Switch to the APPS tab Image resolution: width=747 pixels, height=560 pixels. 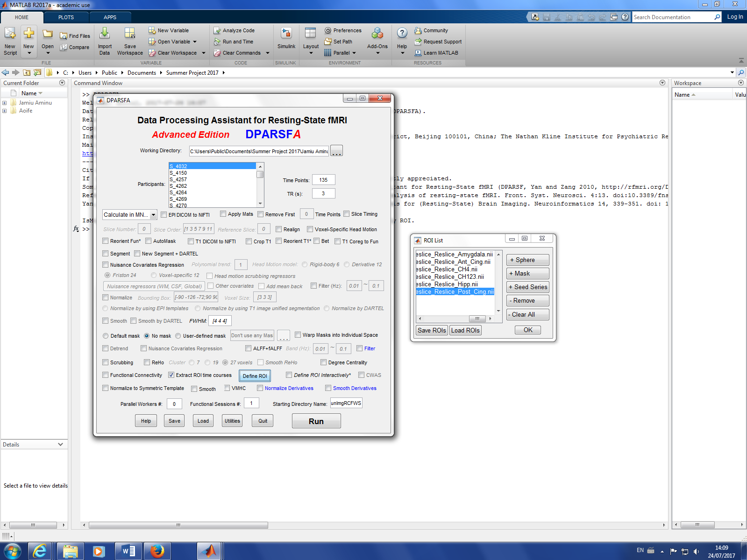(110, 17)
